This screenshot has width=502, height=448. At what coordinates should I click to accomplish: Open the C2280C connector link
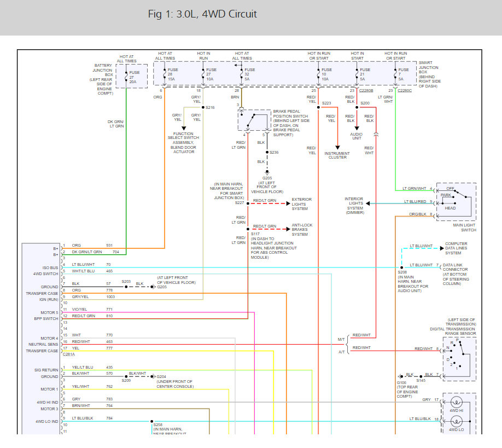[405, 91]
